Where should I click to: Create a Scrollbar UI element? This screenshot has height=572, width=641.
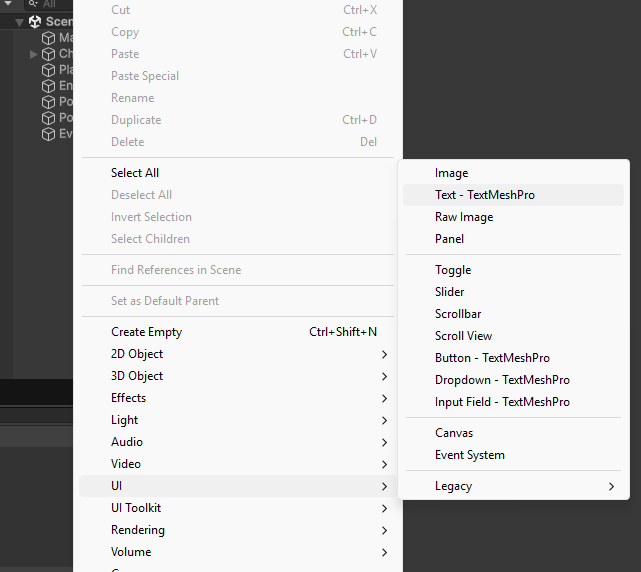[x=513, y=314]
